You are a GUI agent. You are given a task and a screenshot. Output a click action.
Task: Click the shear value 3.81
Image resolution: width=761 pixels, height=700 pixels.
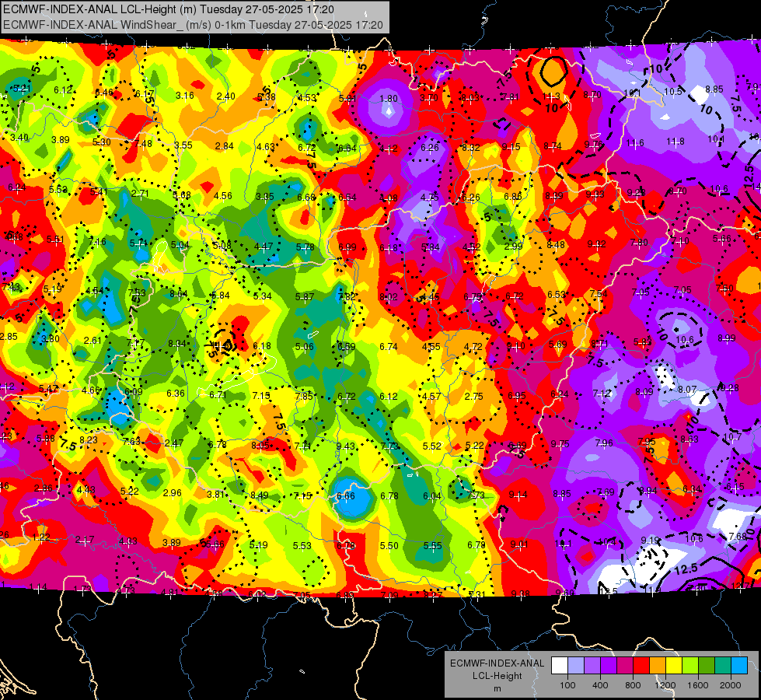pos(216,495)
